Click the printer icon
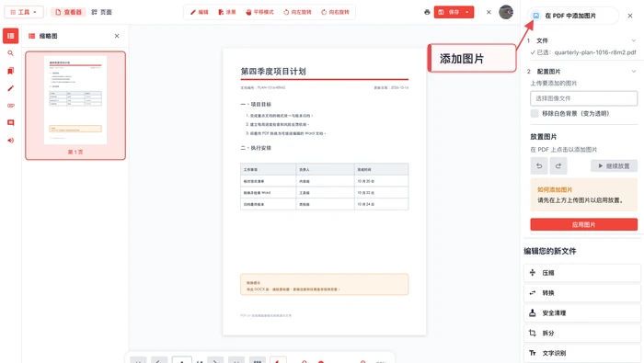The image size is (644, 363). (x=427, y=12)
